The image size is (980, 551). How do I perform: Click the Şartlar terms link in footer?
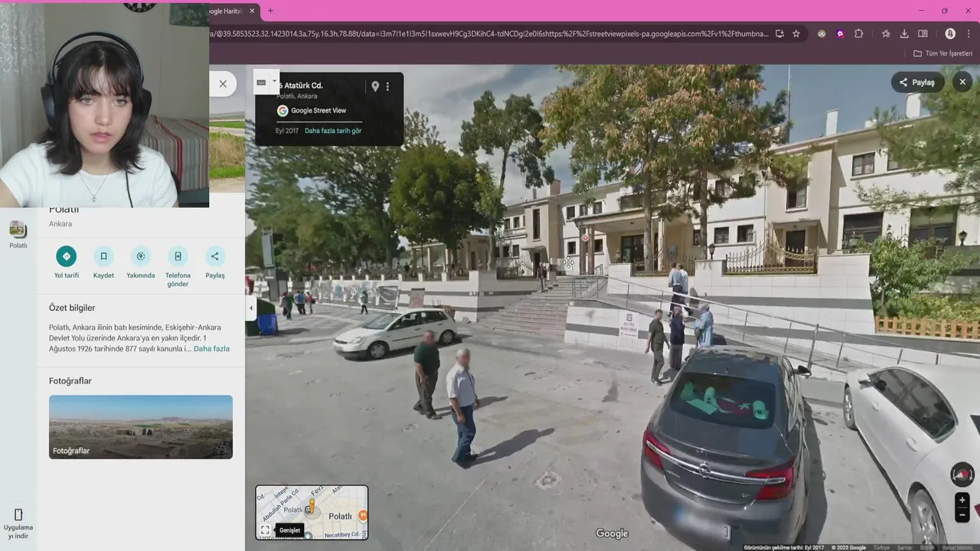click(x=905, y=547)
